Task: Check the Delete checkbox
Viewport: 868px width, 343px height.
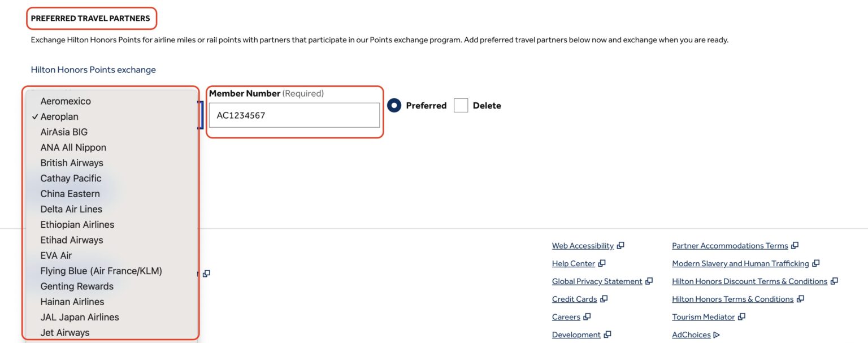Action: 461,106
